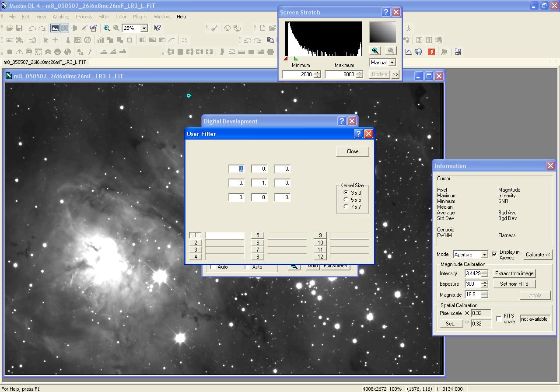Click the zoom in magnifier in main toolbar
560x392 pixels.
107,28
